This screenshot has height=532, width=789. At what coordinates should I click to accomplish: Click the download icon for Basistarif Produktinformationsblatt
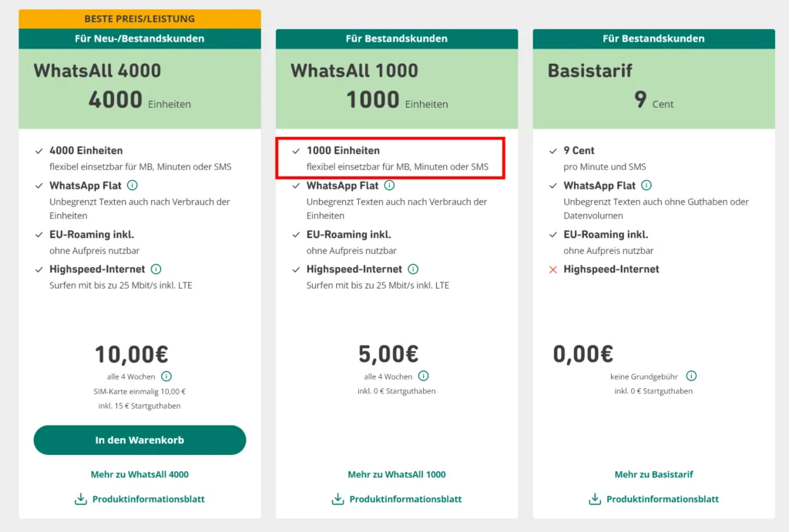[x=594, y=499]
